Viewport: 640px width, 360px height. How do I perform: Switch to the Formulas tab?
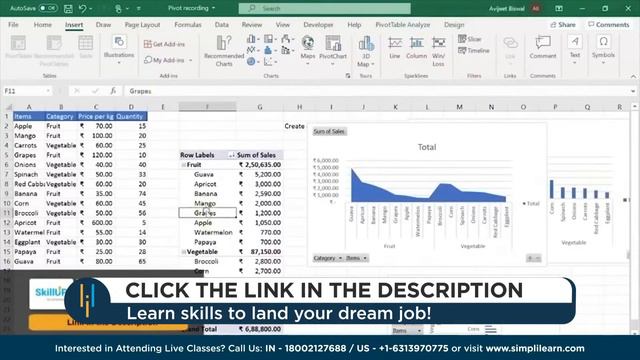click(x=188, y=25)
